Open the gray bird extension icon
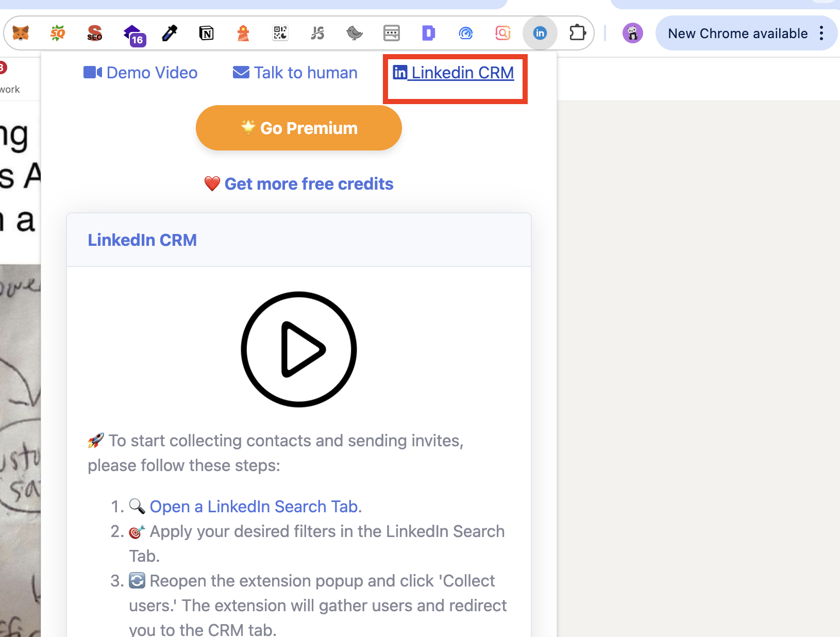The width and height of the screenshot is (840, 637). pyautogui.click(x=355, y=33)
